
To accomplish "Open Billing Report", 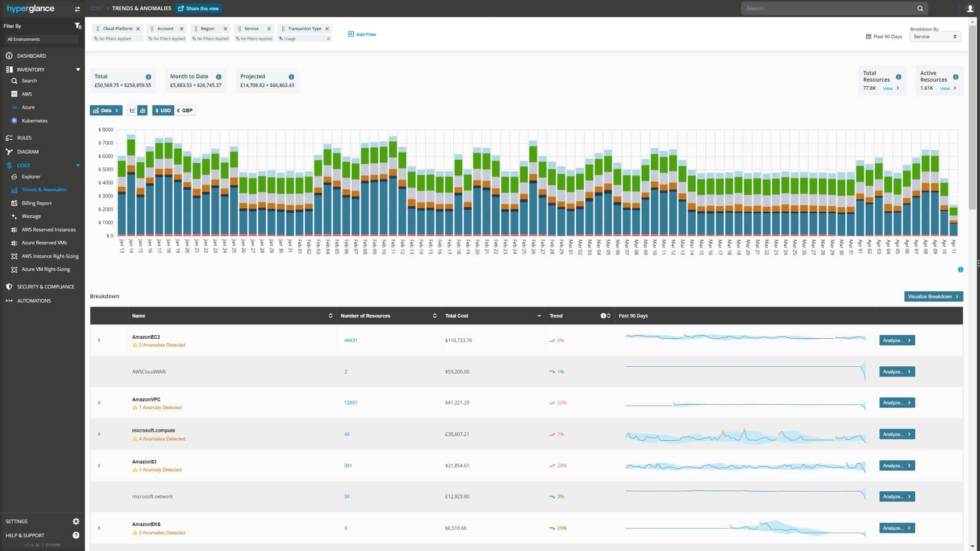I will 36,203.
